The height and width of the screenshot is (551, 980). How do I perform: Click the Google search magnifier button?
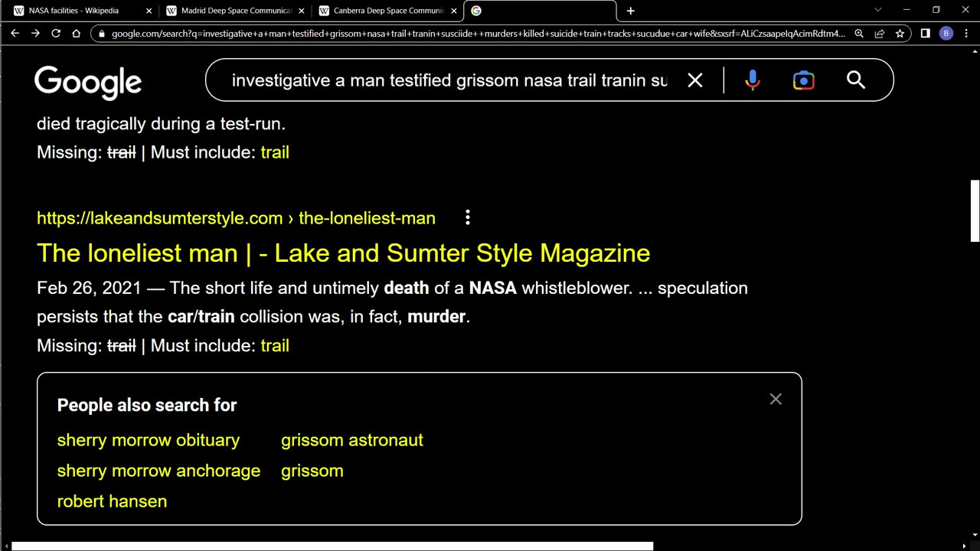coord(856,80)
